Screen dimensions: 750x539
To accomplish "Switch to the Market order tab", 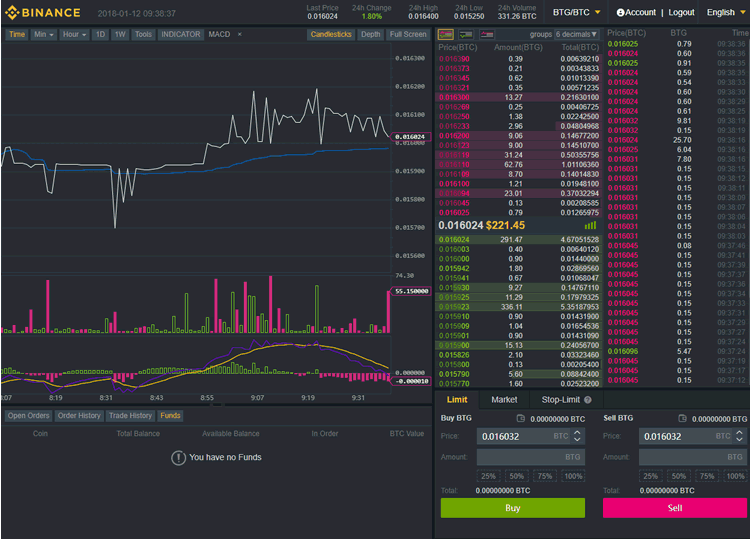I will (x=504, y=400).
